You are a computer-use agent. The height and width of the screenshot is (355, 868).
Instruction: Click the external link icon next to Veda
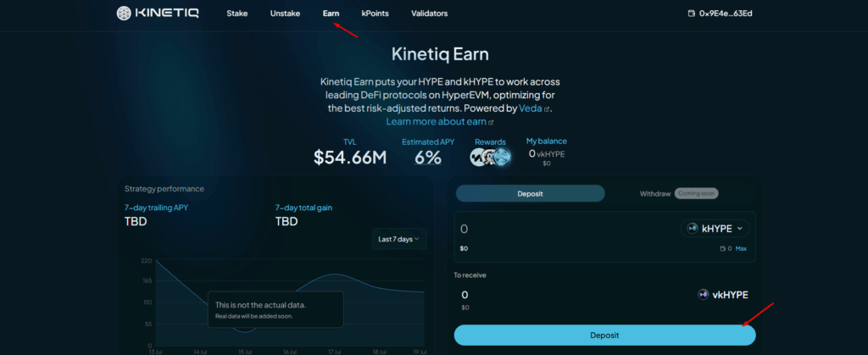coord(547,109)
